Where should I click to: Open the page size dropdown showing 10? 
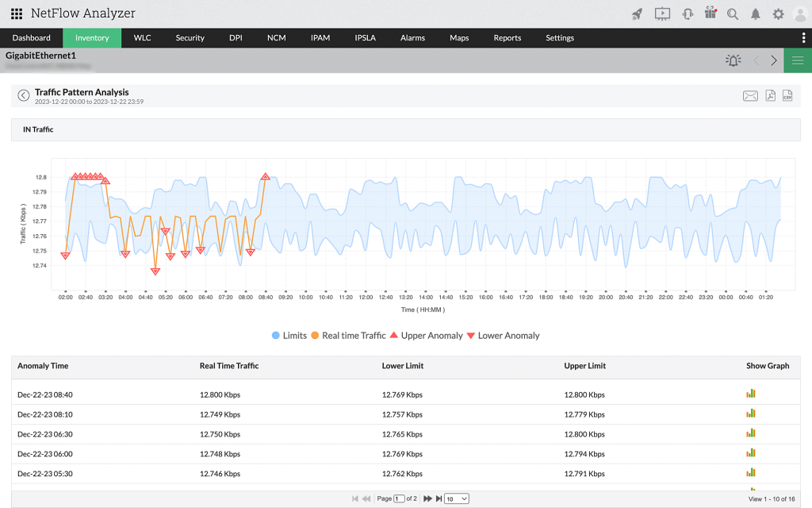tap(456, 498)
